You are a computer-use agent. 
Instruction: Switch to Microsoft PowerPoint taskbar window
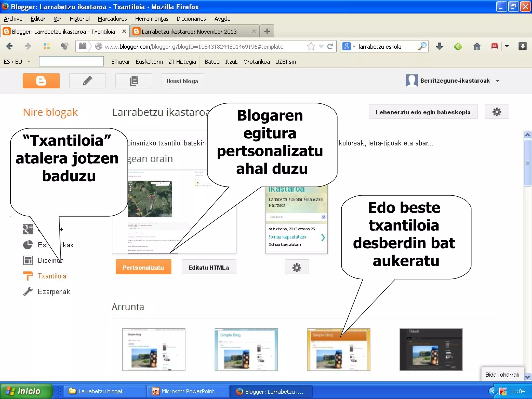click(x=188, y=391)
